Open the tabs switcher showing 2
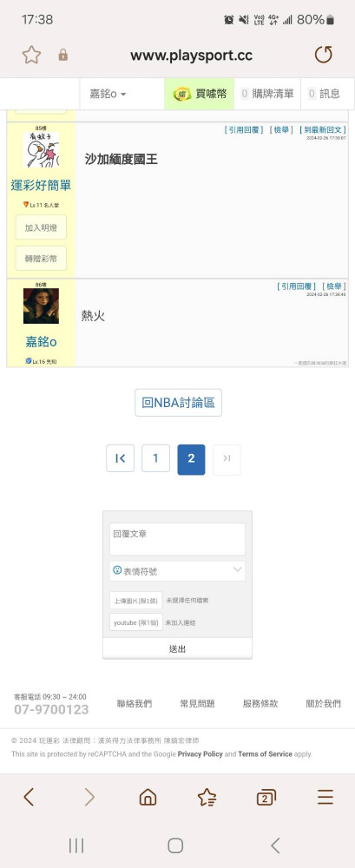 [266, 798]
